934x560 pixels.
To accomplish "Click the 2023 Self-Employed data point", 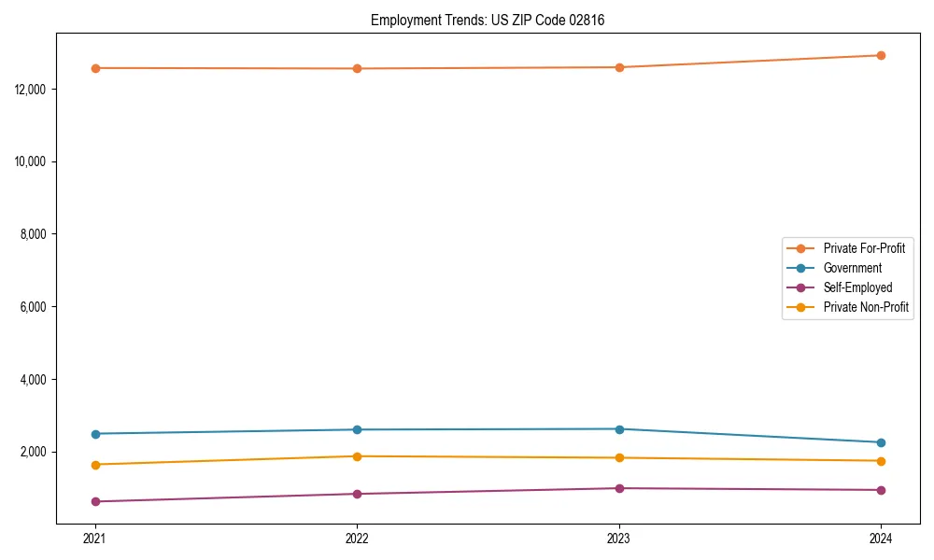I will coord(617,487).
